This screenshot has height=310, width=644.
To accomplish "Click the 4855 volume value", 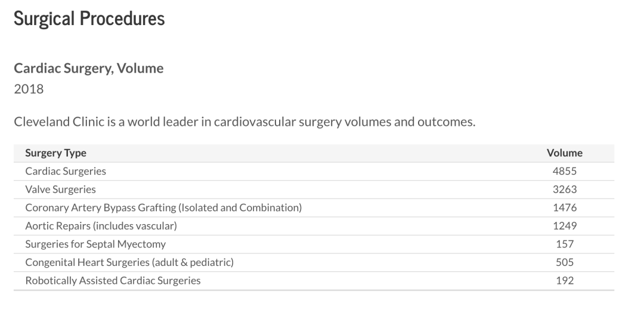I will coord(564,171).
